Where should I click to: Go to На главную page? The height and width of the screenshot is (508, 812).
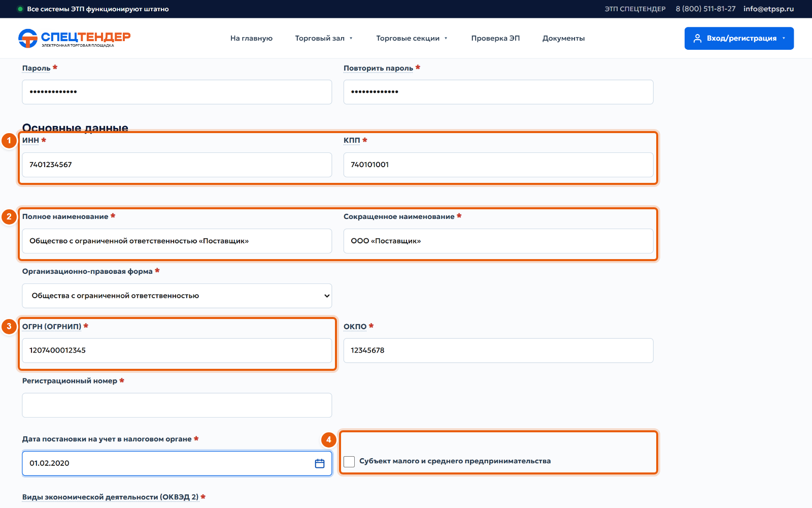point(251,38)
